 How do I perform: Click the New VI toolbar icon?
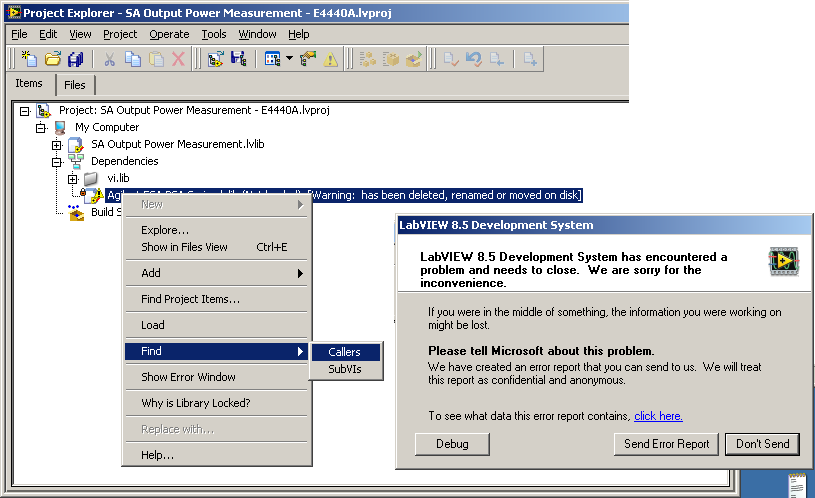point(29,59)
